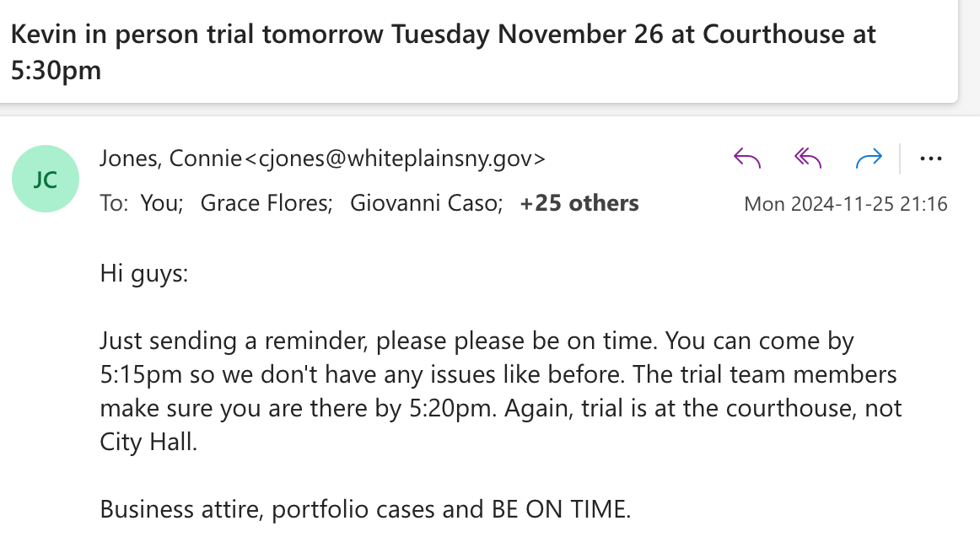
Task: Open sender name Jones, Connie contact card
Action: tap(170, 158)
